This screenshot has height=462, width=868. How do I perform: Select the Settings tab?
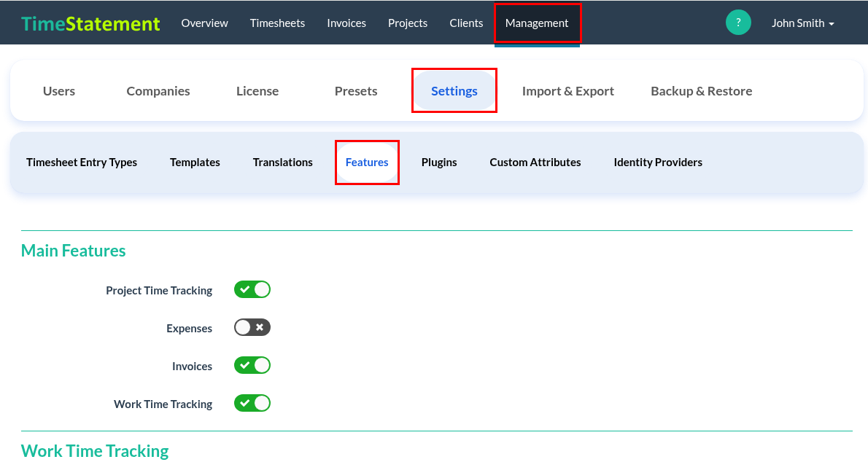454,91
